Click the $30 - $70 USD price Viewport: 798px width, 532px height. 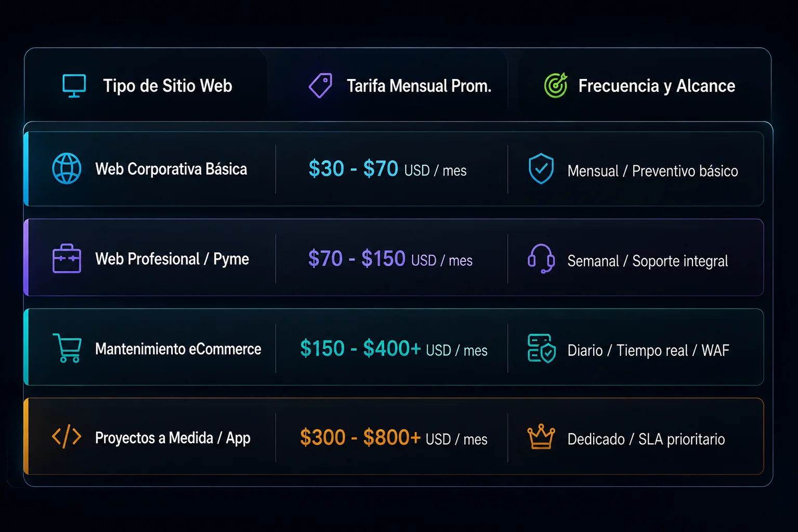click(x=387, y=169)
